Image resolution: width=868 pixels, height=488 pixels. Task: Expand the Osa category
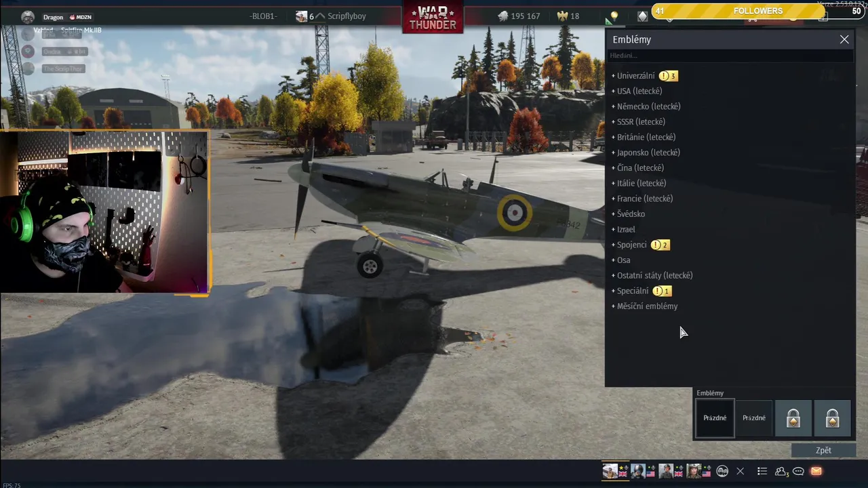point(620,260)
